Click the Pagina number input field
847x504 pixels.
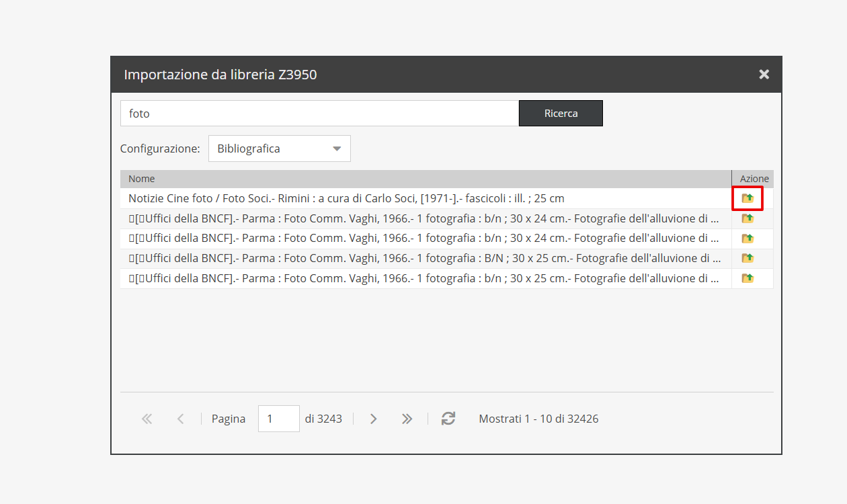[x=278, y=419]
